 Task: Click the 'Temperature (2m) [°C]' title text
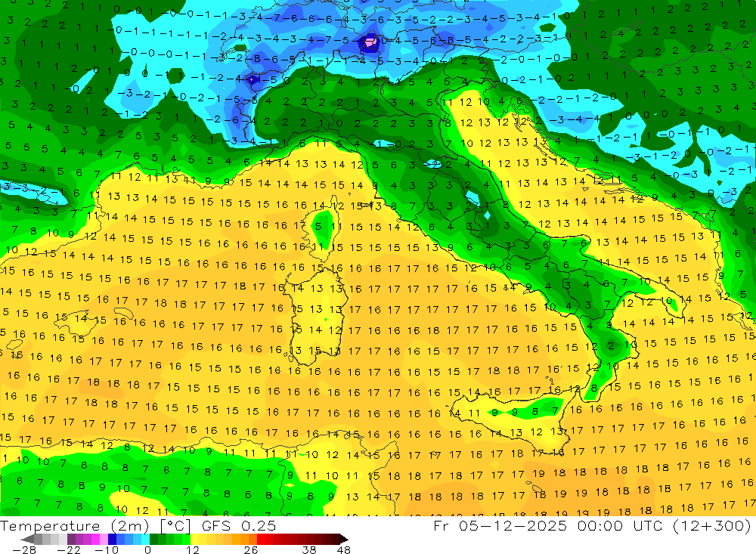tap(95, 525)
